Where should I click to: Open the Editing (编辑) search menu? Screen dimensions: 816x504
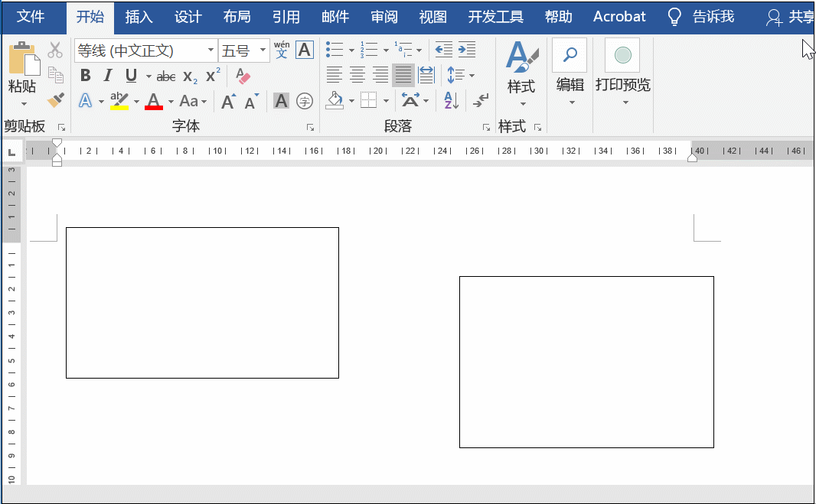[x=570, y=72]
